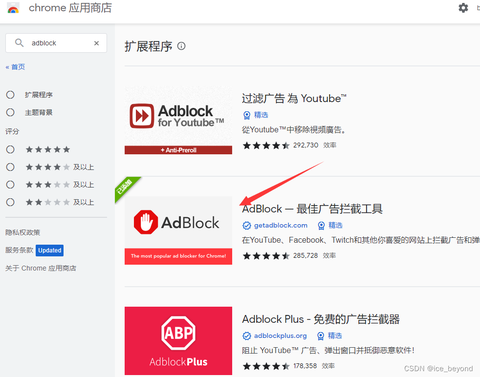Select the 主题背景 radio button
This screenshot has height=377, width=480.
[x=10, y=112]
